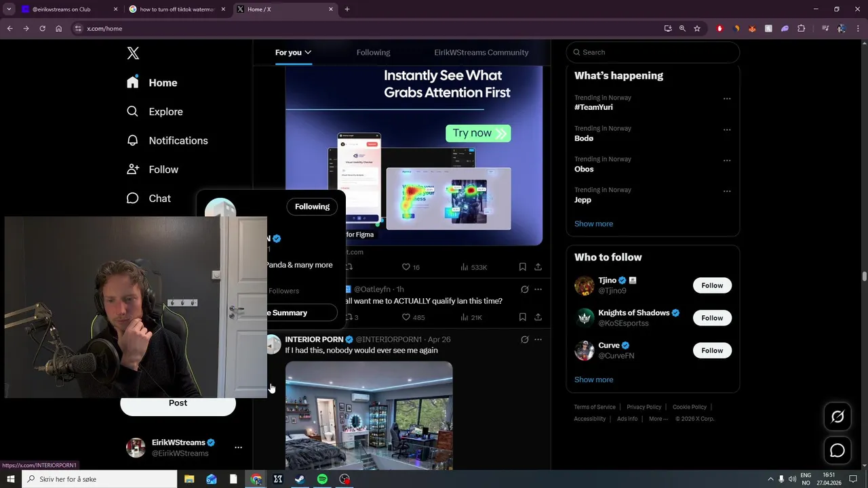The height and width of the screenshot is (488, 868).
Task: Share the @Oatleyfn post
Action: click(x=538, y=317)
